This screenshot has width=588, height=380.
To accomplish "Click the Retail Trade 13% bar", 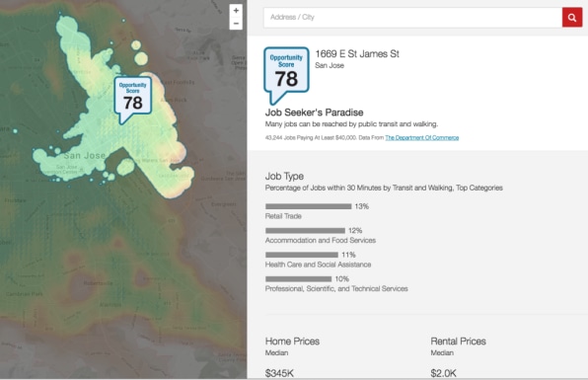I will [308, 206].
